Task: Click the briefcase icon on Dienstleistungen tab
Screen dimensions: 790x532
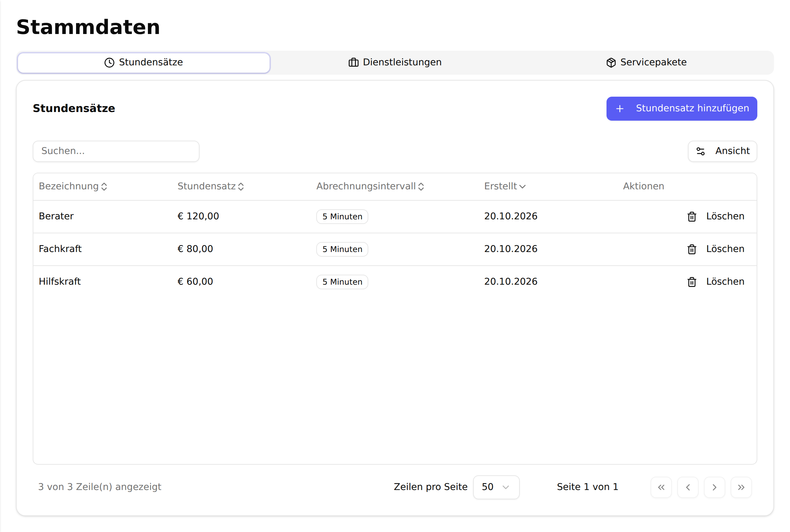Action: tap(353, 62)
